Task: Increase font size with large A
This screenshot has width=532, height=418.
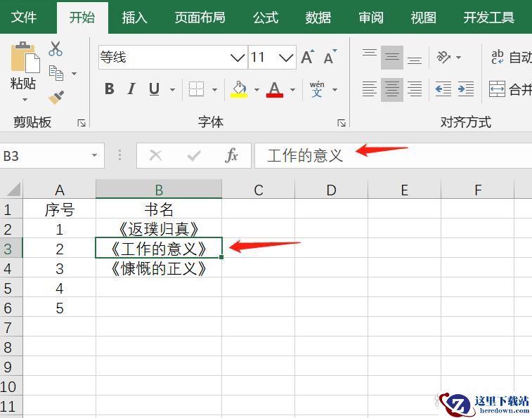Action: pyautogui.click(x=308, y=57)
